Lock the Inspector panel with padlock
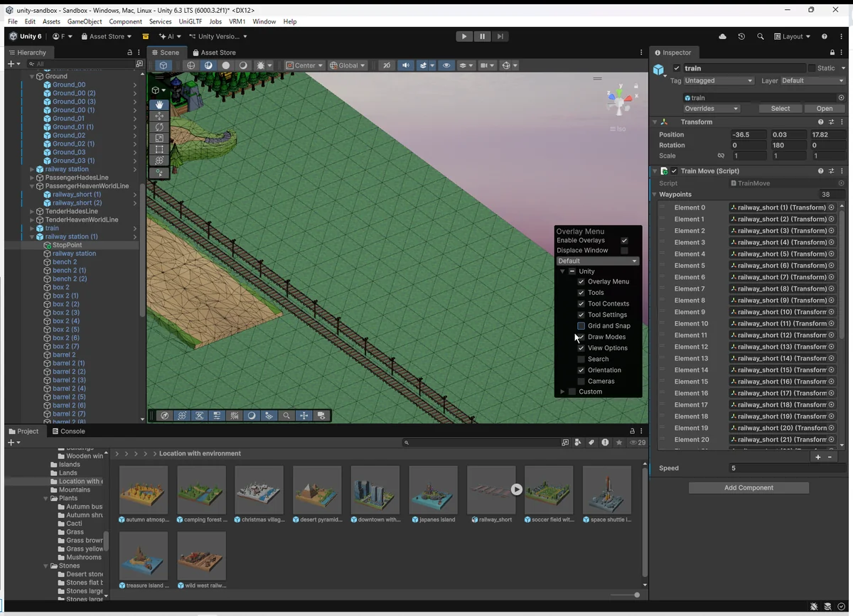853x616 pixels. [832, 53]
